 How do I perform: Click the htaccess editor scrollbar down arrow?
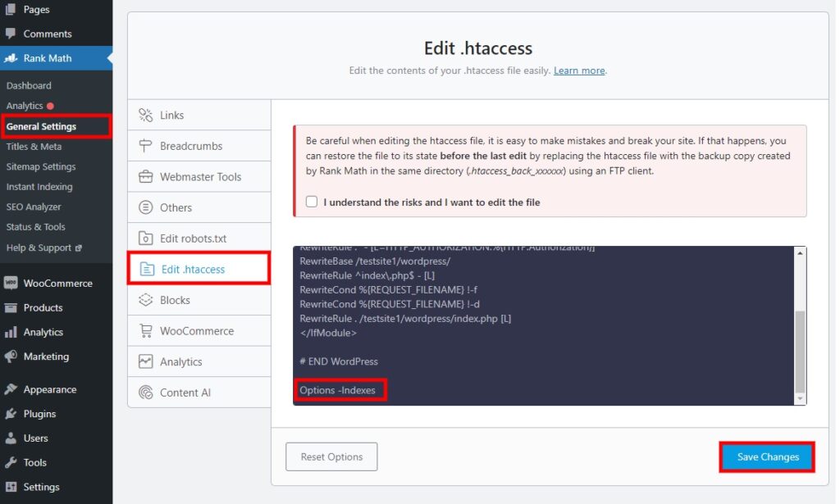[800, 398]
